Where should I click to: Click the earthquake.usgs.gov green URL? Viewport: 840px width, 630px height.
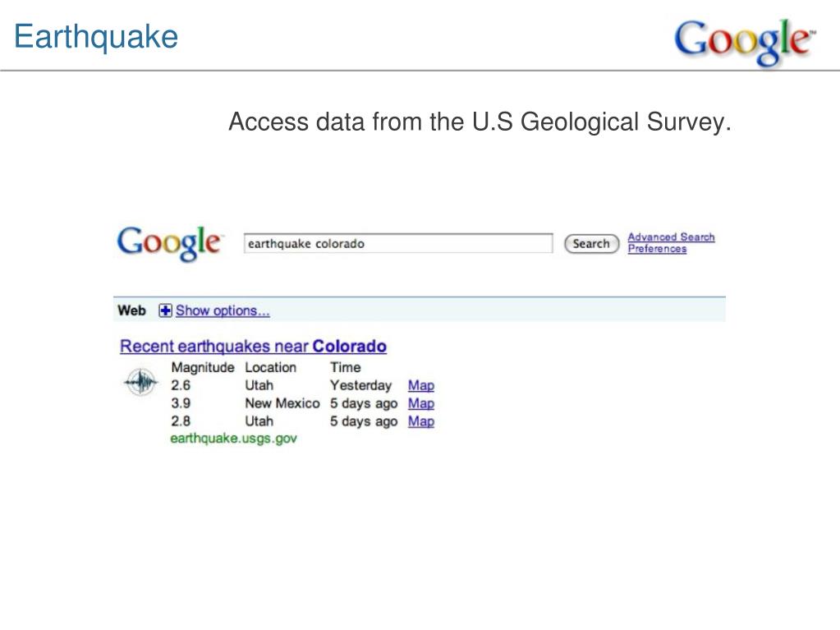[233, 439]
